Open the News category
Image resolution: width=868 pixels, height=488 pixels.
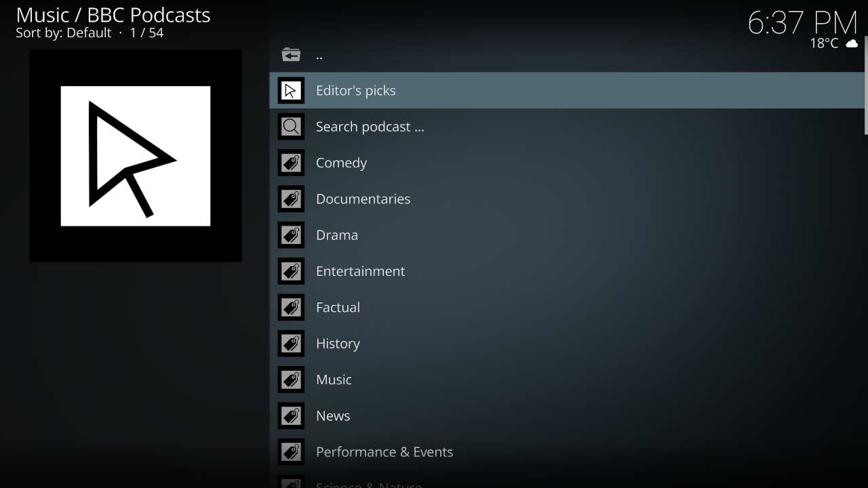[x=333, y=416]
